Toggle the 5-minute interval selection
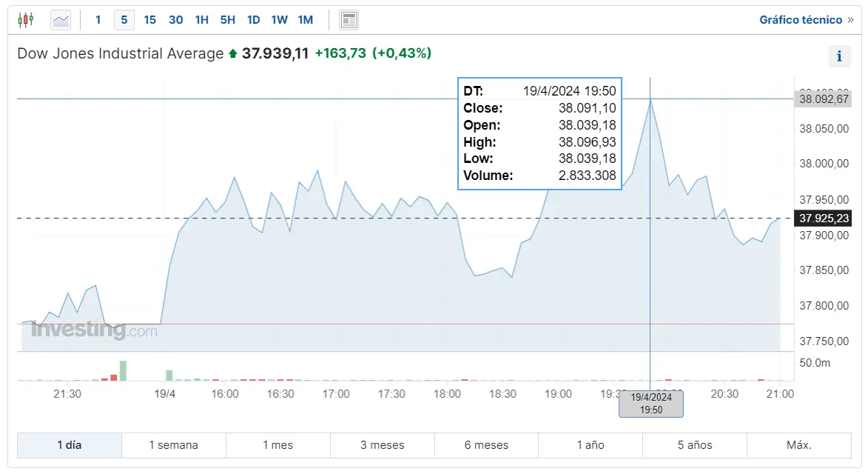The image size is (868, 474). [x=124, y=20]
